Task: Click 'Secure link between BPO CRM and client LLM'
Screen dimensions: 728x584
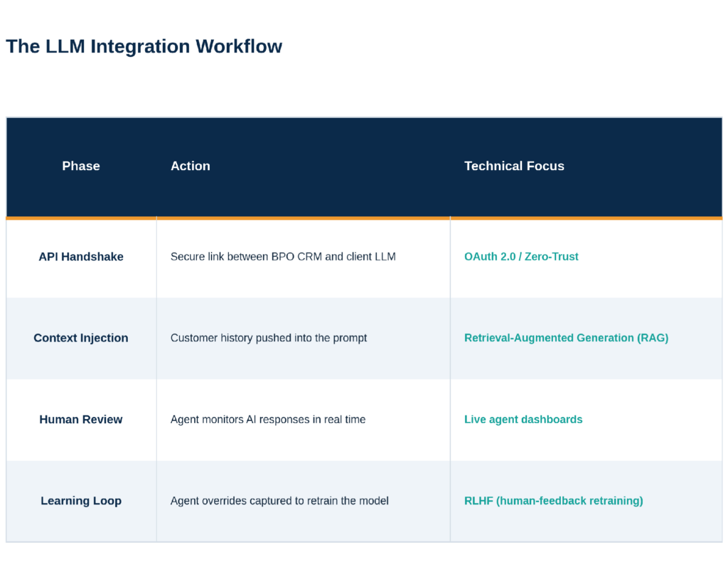Action: click(283, 257)
